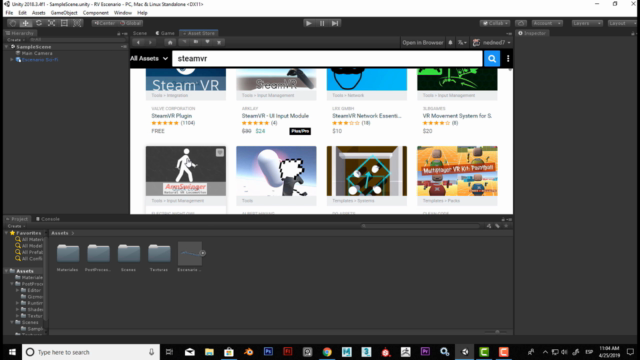Open the Layout dropdown
This screenshot has height=360, width=640.
tap(622, 23)
